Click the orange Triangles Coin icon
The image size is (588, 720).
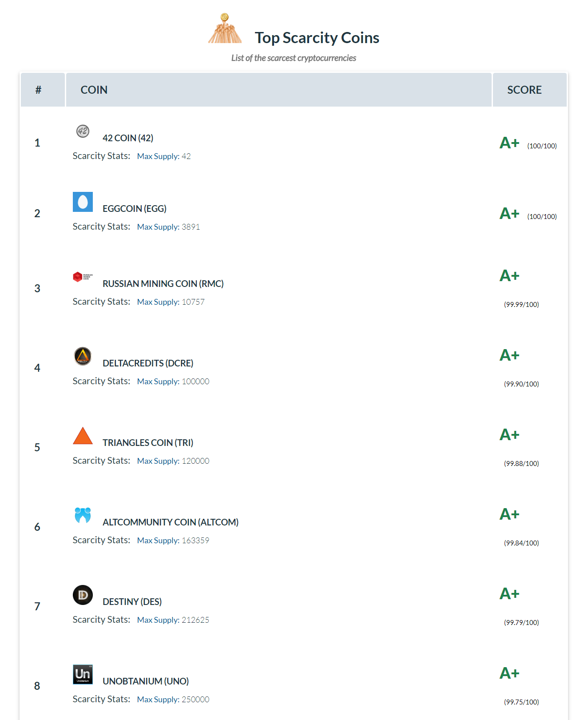83,436
